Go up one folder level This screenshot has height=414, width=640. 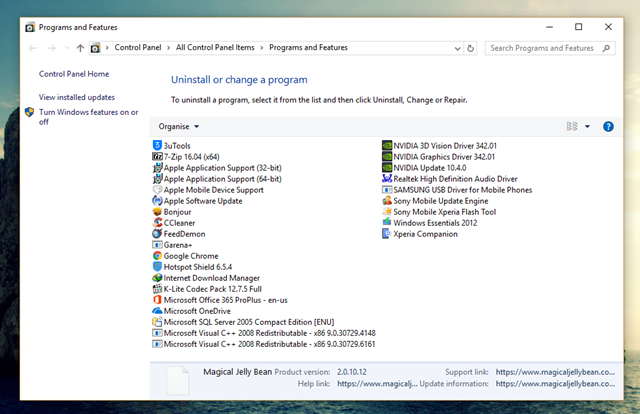point(80,48)
